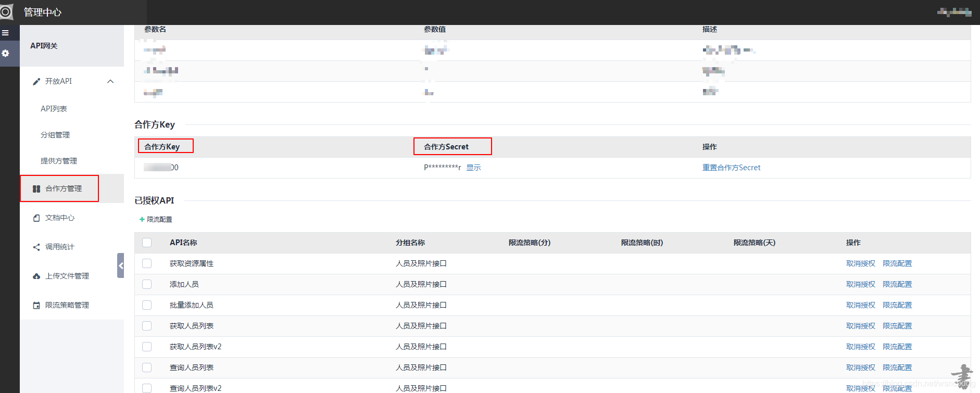The image size is (980, 393).
Task: Click the 获取资源属性 API name
Action: click(192, 263)
